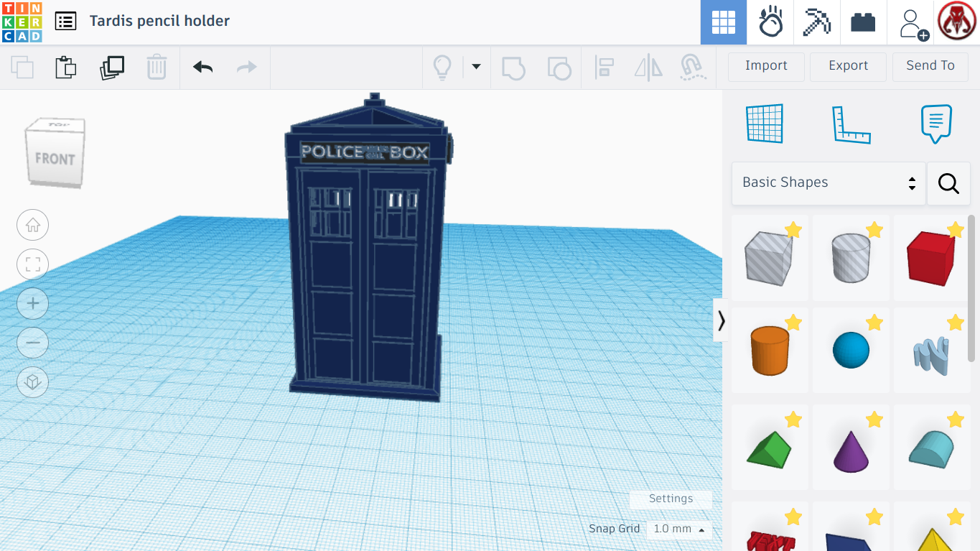Select the striped Box hole shape
Image resolution: width=980 pixels, height=551 pixels.
coord(770,257)
